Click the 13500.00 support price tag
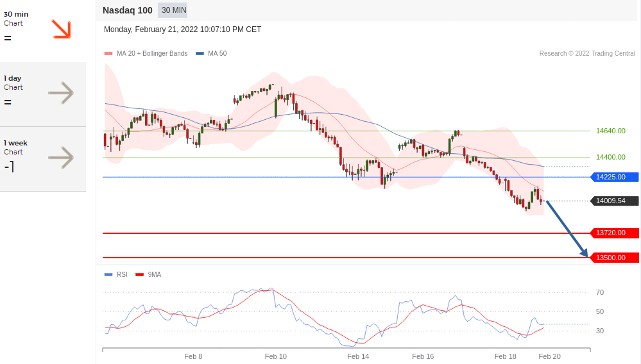The height and width of the screenshot is (364, 641). [615, 258]
